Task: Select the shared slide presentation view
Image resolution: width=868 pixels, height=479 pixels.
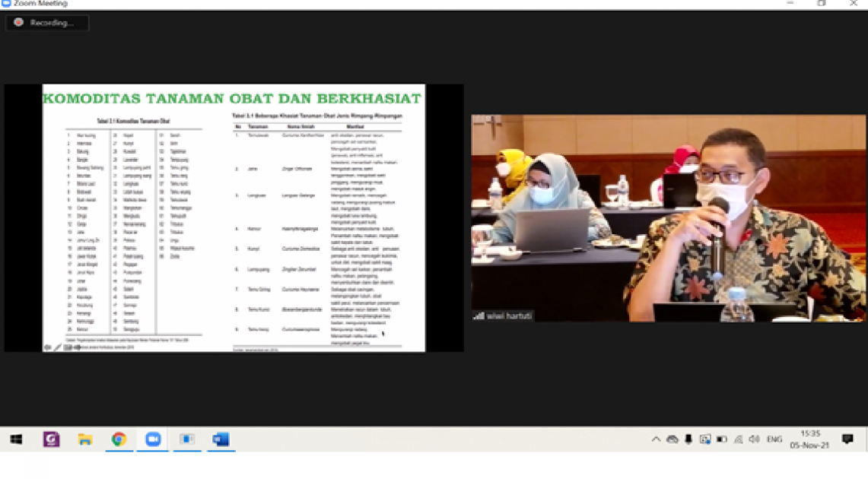Action: pyautogui.click(x=234, y=218)
